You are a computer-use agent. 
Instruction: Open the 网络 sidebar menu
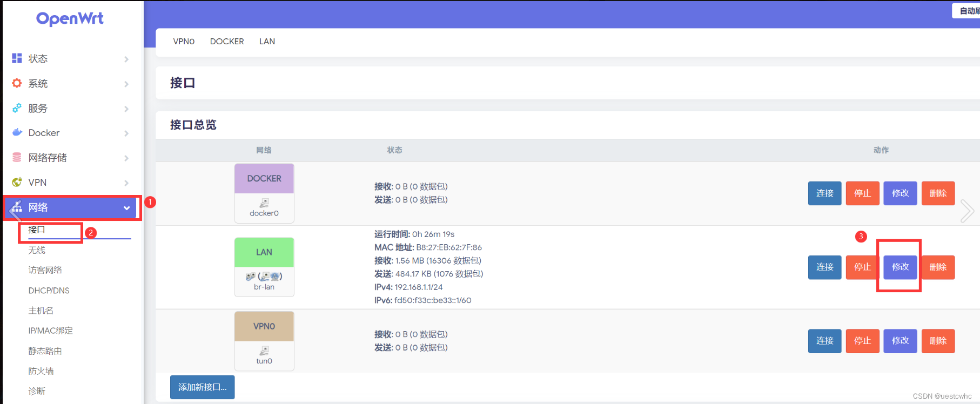point(71,207)
